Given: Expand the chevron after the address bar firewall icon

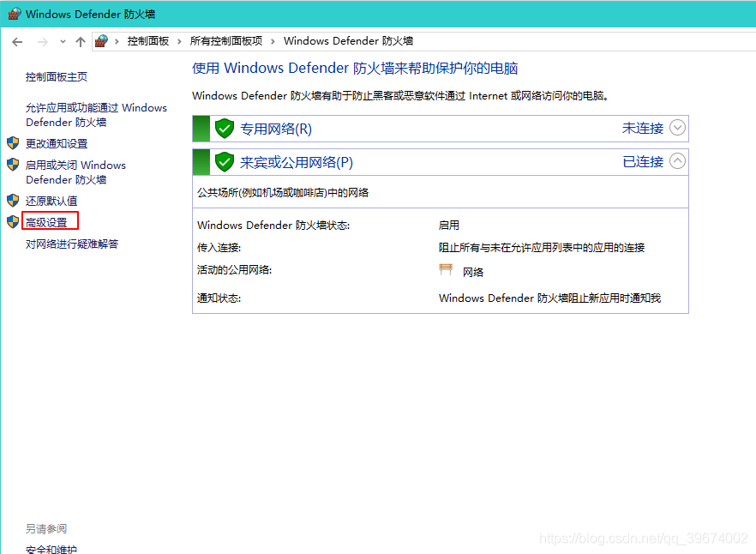Looking at the screenshot, I should click(x=117, y=41).
